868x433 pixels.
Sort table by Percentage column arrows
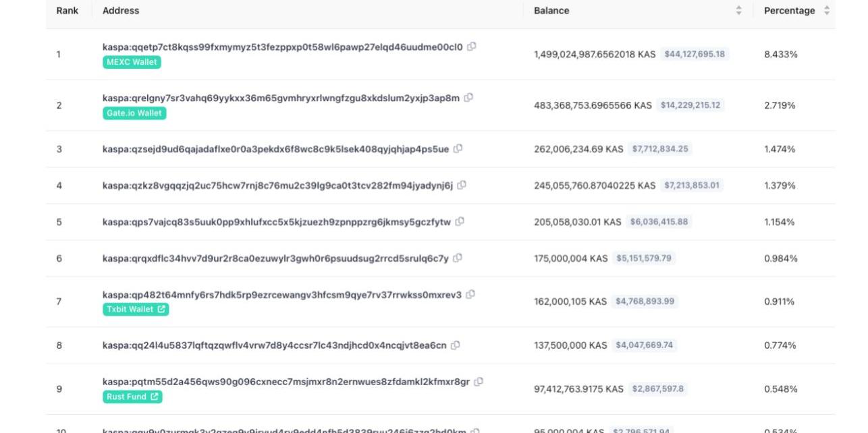tap(827, 11)
